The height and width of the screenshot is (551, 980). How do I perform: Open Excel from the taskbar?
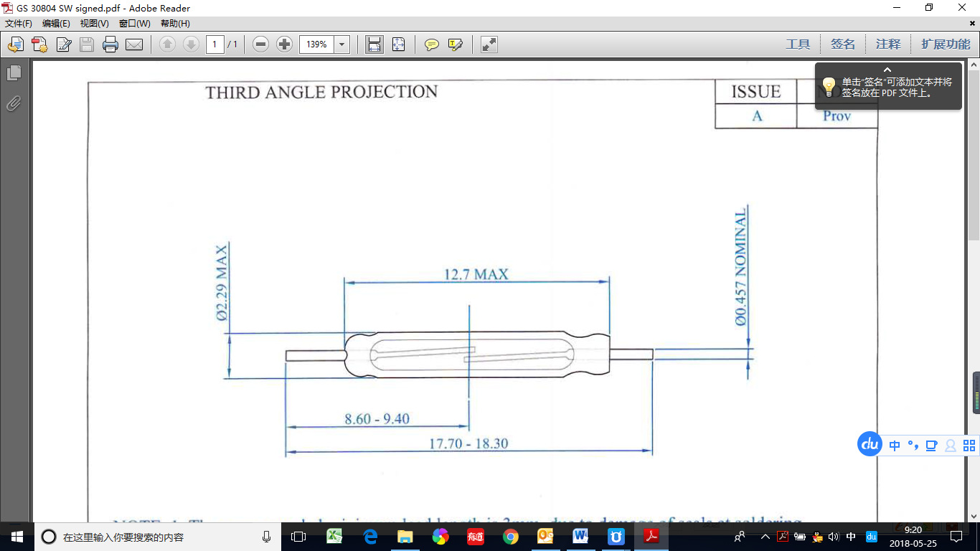[x=334, y=537]
